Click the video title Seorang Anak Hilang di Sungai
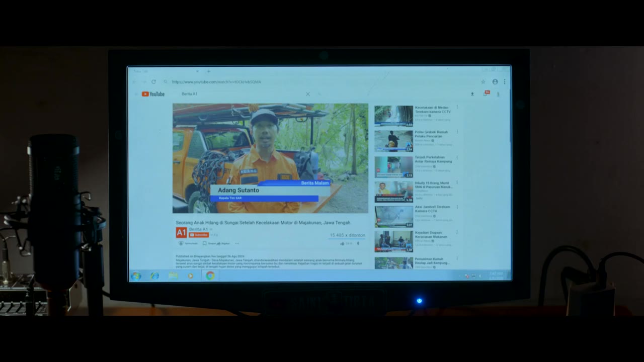The width and height of the screenshot is (644, 362). coord(263,222)
